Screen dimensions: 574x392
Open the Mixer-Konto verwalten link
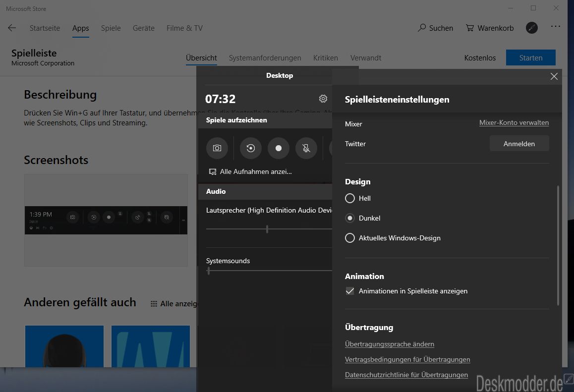pyautogui.click(x=514, y=123)
